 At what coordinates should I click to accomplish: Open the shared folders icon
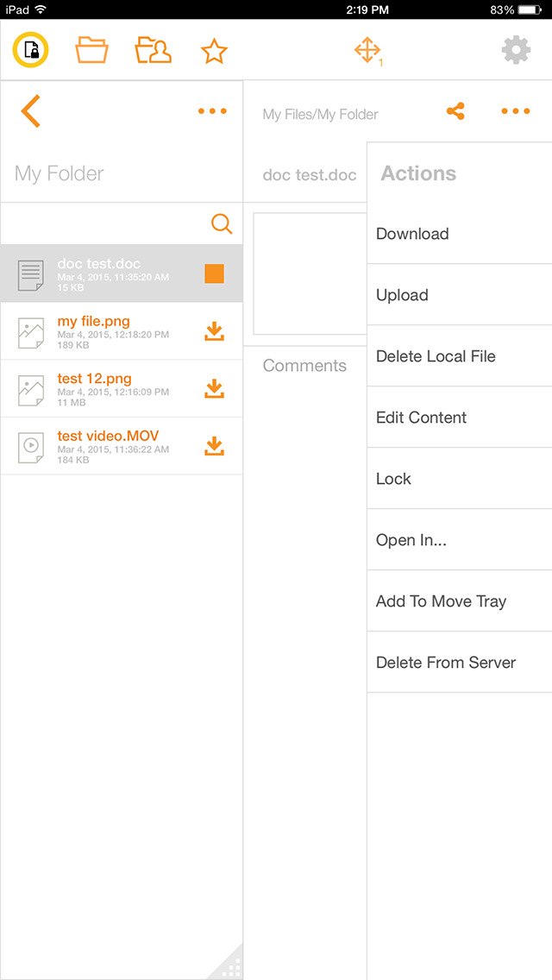pos(153,51)
